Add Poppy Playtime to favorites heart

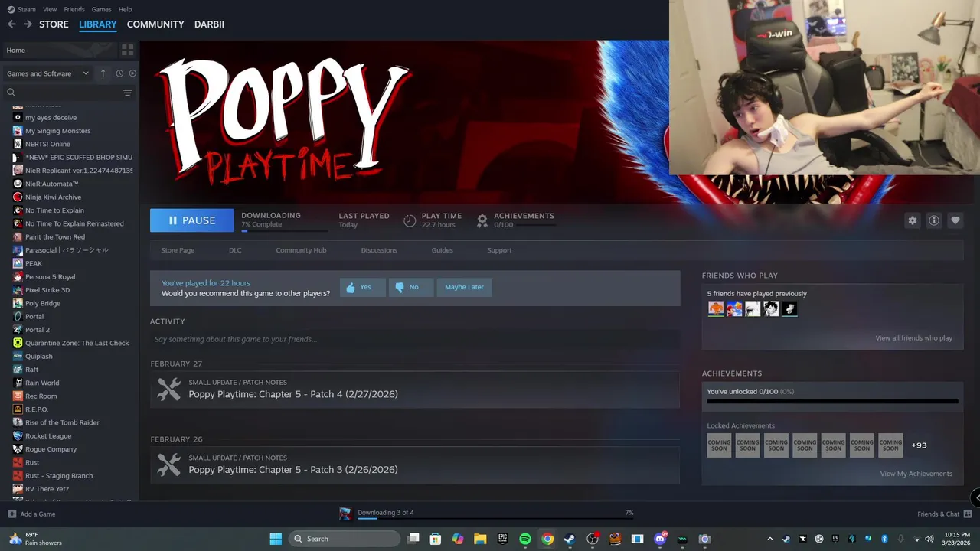955,220
